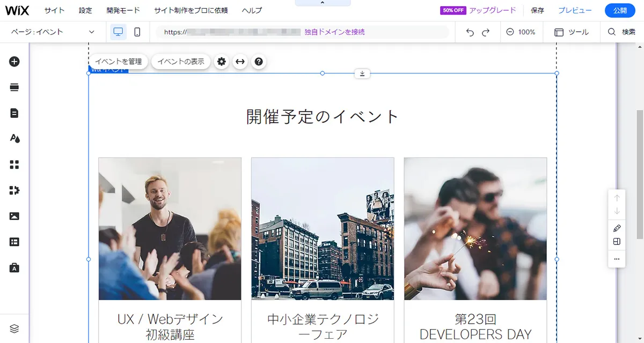The width and height of the screenshot is (644, 343).
Task: Open the 100% zoom control
Action: coord(521,32)
